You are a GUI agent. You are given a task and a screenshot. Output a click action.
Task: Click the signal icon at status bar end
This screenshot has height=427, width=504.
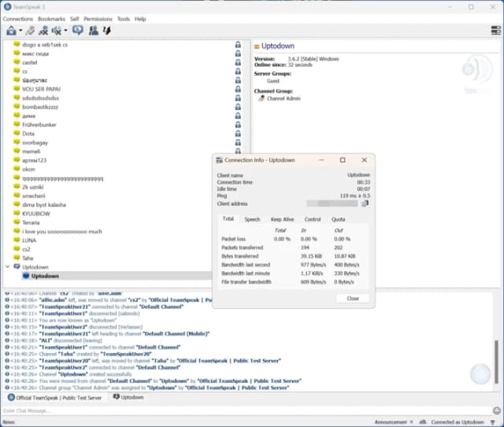(x=493, y=422)
